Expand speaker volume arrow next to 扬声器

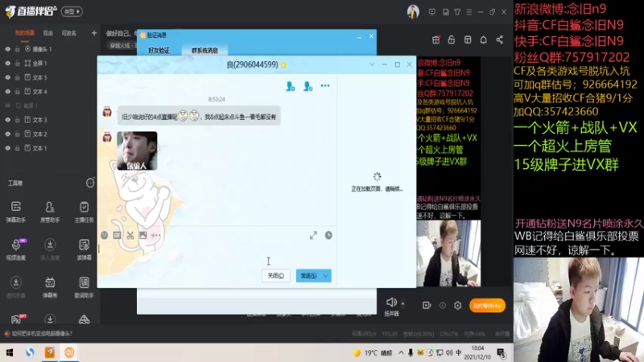(x=402, y=304)
